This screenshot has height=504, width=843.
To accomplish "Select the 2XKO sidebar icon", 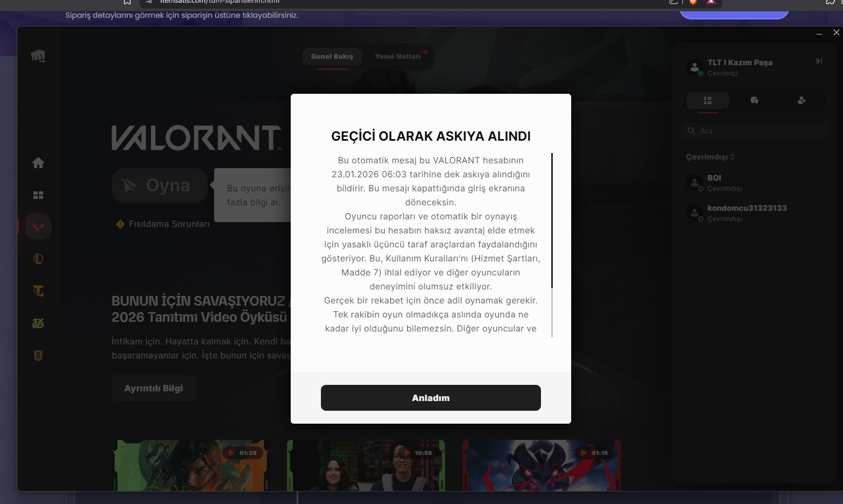I will coord(38,323).
